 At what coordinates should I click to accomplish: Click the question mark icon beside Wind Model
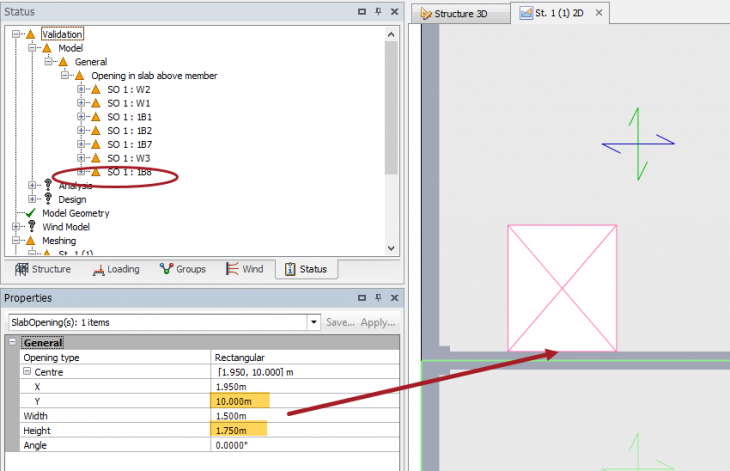(32, 226)
